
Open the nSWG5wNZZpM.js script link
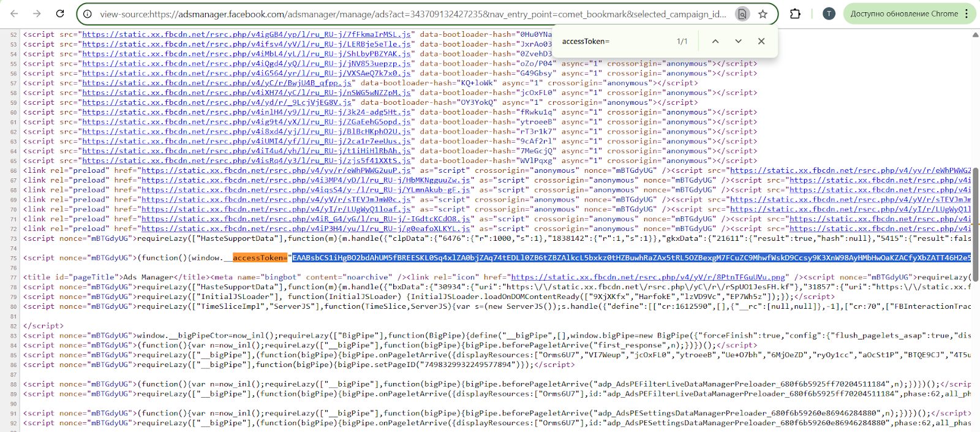(246, 93)
